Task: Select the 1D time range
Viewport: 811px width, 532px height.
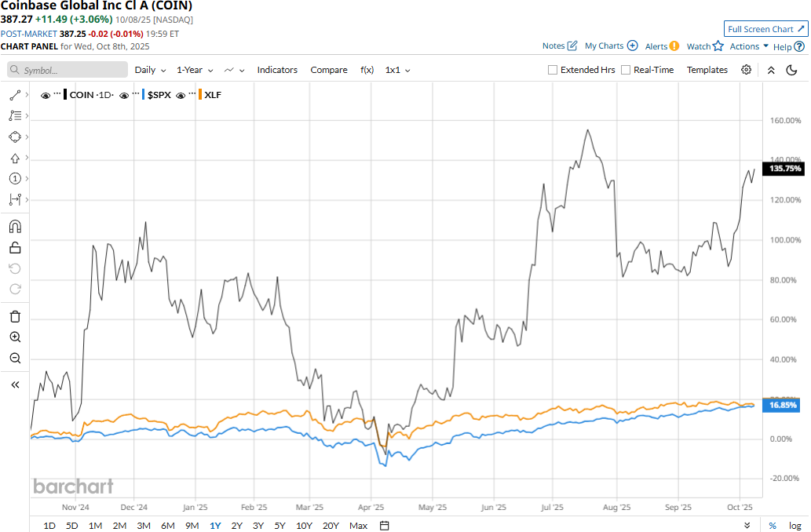Action: [49, 525]
